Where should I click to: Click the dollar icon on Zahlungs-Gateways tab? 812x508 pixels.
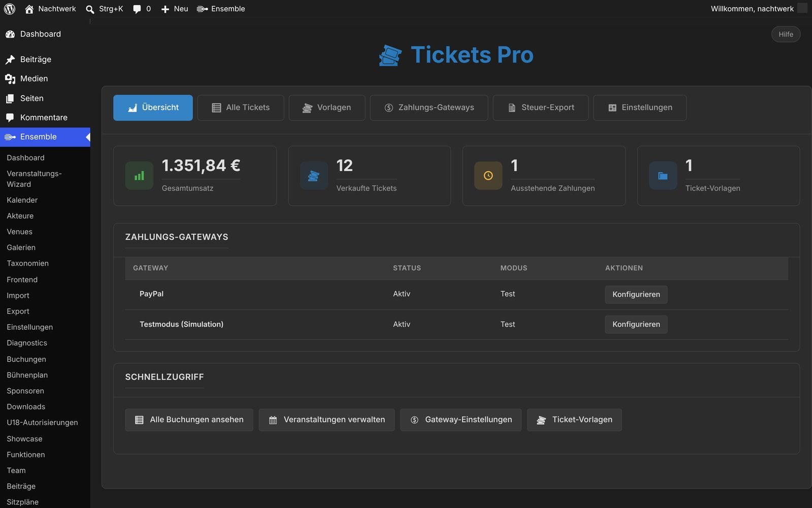coord(389,108)
